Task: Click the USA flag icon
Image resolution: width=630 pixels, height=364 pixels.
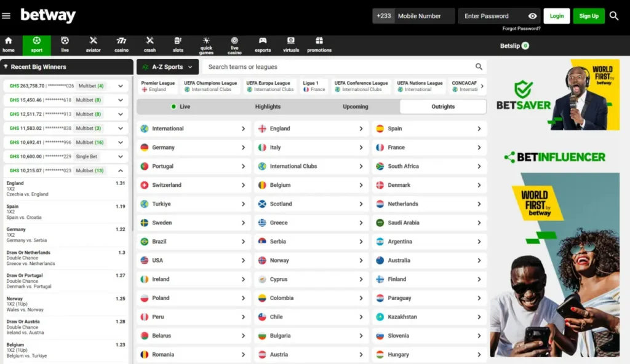Action: coord(144,260)
